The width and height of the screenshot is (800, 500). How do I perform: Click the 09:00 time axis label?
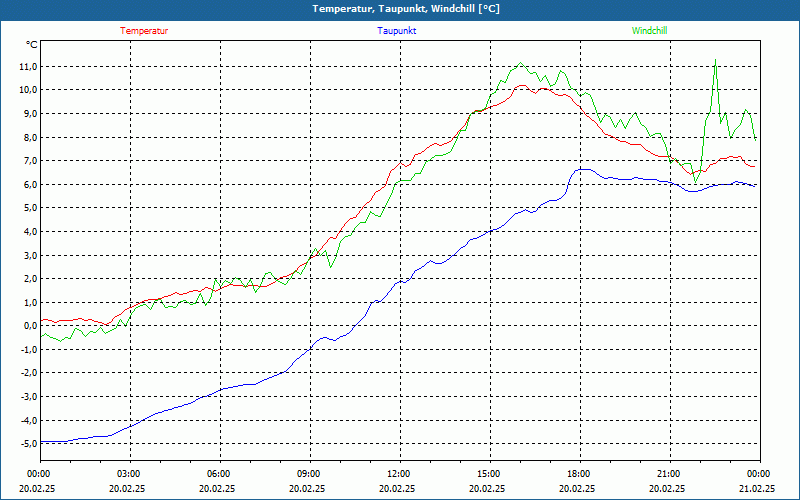pos(310,473)
